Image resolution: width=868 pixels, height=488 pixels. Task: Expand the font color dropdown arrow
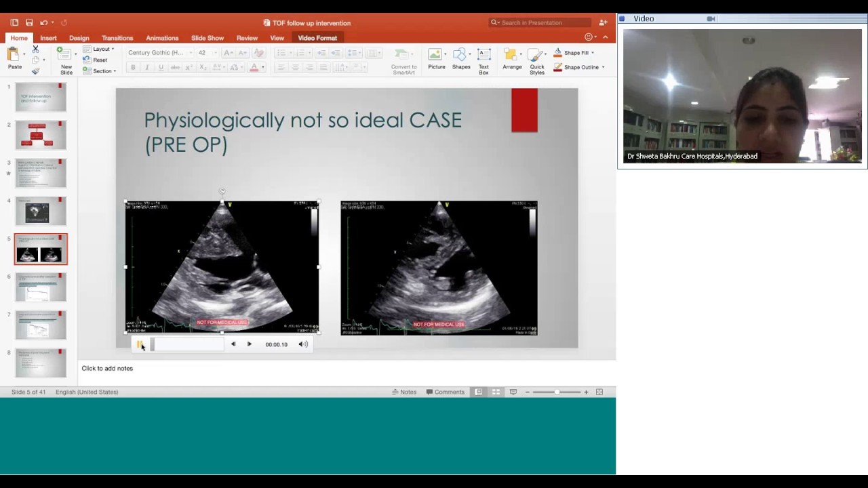263,67
